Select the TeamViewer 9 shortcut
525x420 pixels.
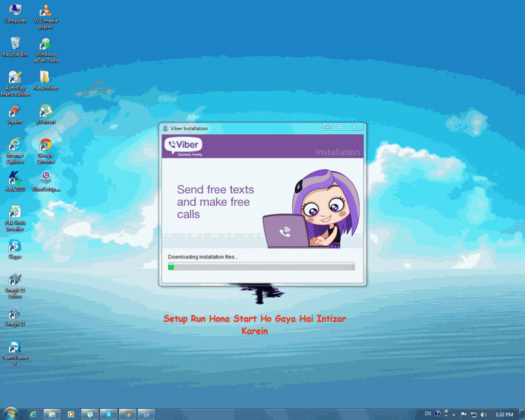pos(15,353)
